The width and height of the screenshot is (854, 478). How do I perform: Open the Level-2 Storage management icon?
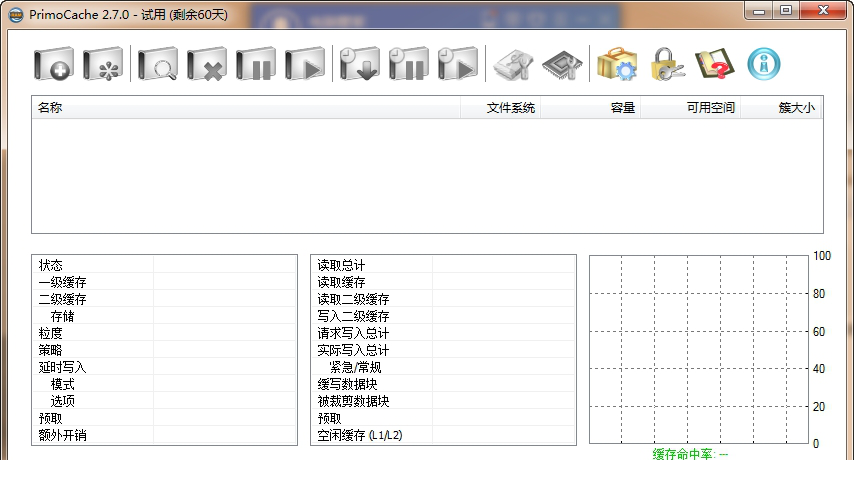[513, 65]
